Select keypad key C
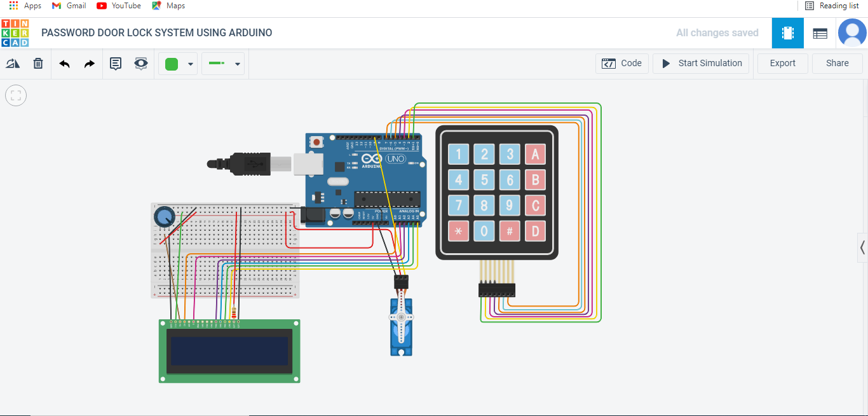The image size is (868, 416). [535, 205]
